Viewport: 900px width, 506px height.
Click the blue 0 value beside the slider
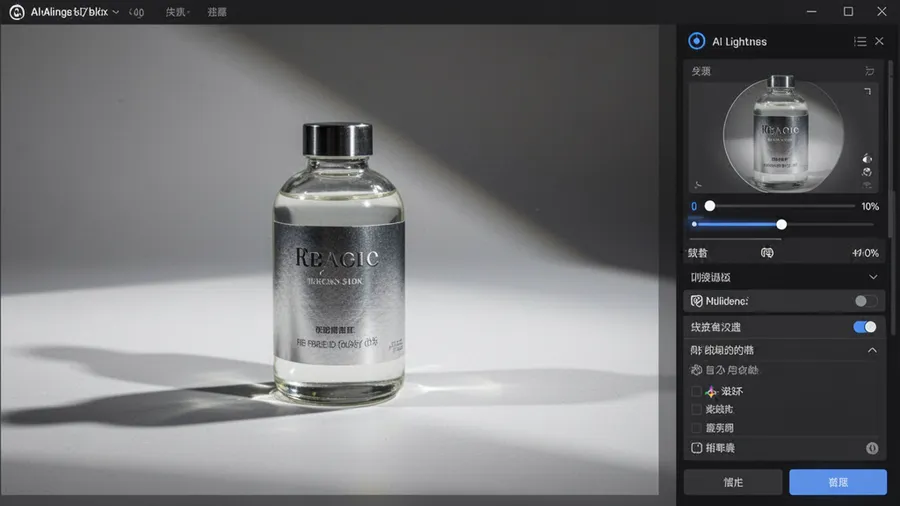pos(694,207)
